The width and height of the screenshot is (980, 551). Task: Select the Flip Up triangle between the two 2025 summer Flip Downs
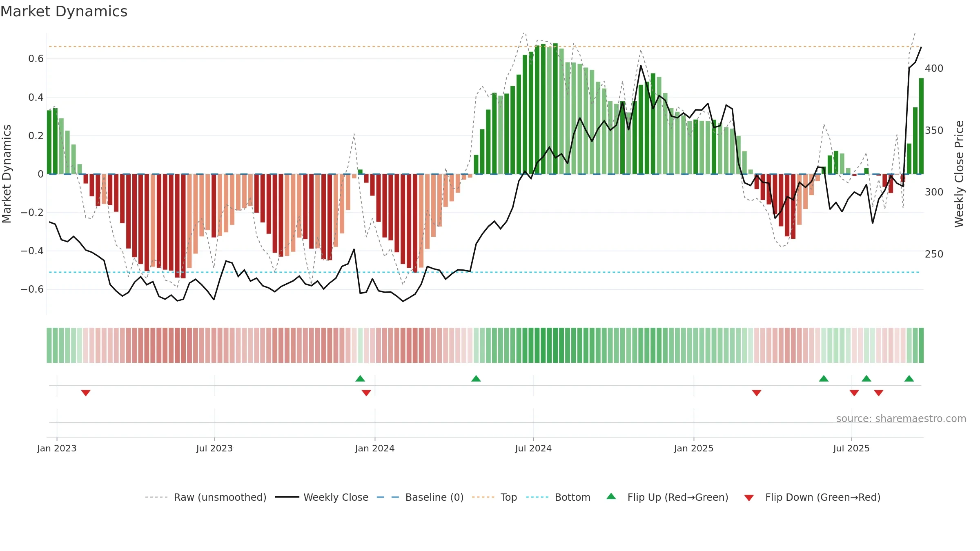click(x=866, y=378)
